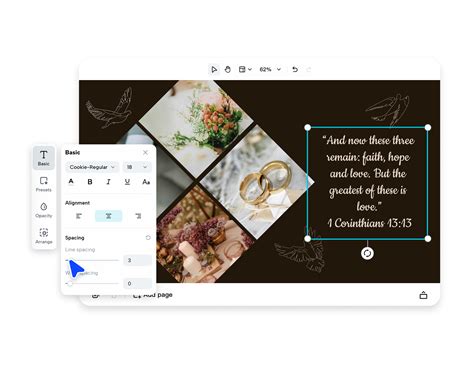
Task: Open the layout options dropdown icon
Action: pyautogui.click(x=245, y=69)
